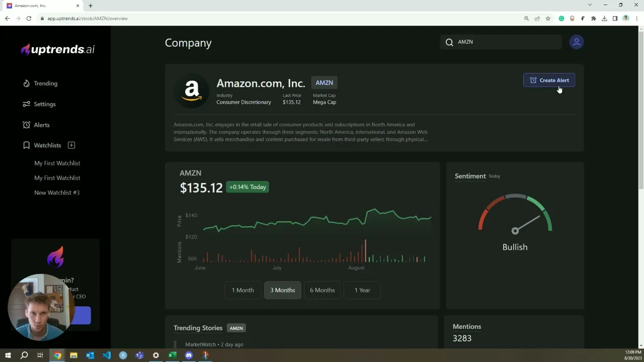Open Settings in the sidebar
This screenshot has height=362, width=644.
45,104
